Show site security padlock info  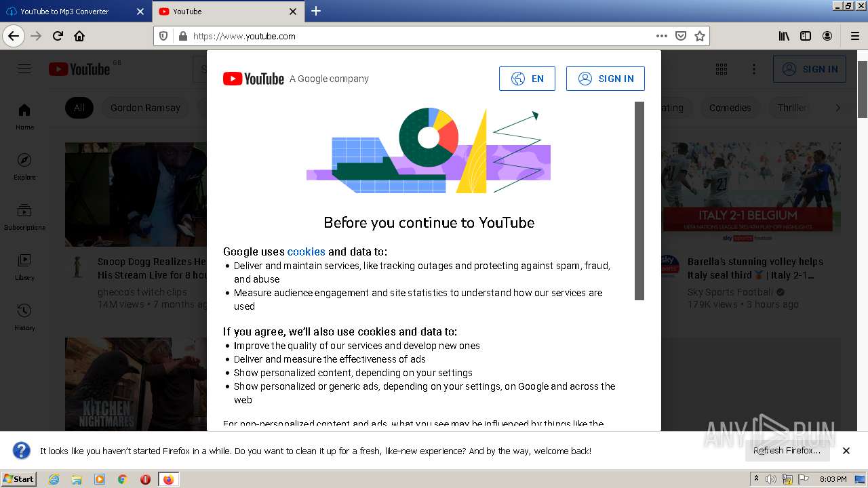(x=182, y=36)
